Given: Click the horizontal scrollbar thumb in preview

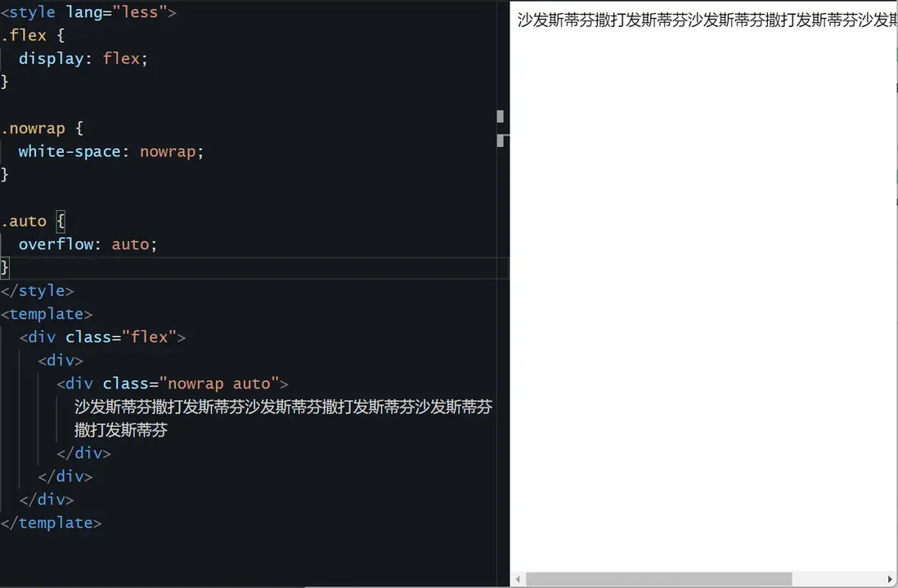Looking at the screenshot, I should 658,580.
